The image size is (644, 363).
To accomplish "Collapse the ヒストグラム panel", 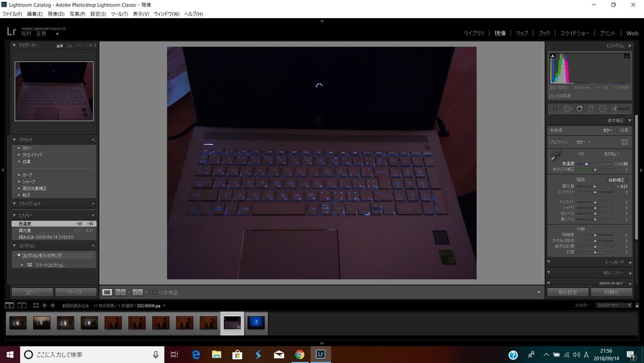I will pyautogui.click(x=630, y=46).
